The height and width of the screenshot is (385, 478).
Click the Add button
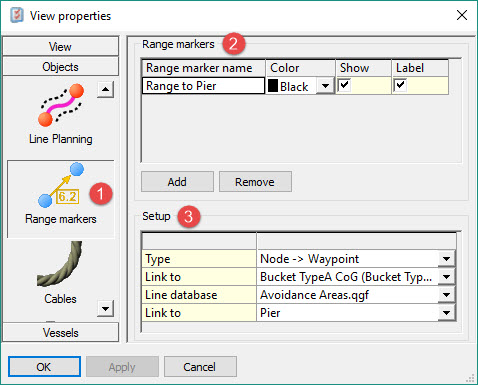(177, 182)
